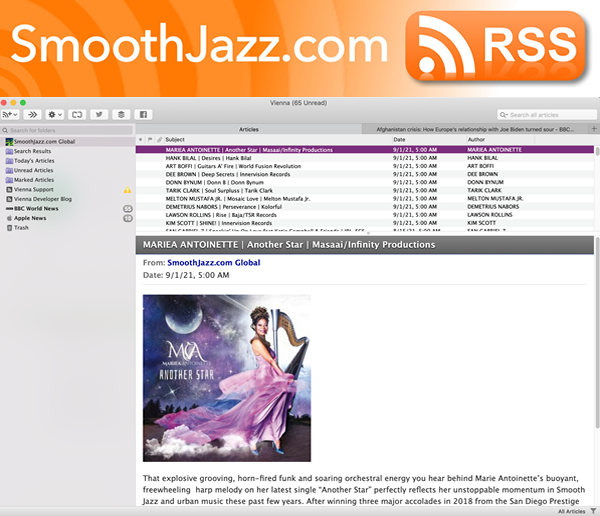Click the Refresh all subscriptions icon
Viewport: 600px width, 516px height.
pos(77,114)
